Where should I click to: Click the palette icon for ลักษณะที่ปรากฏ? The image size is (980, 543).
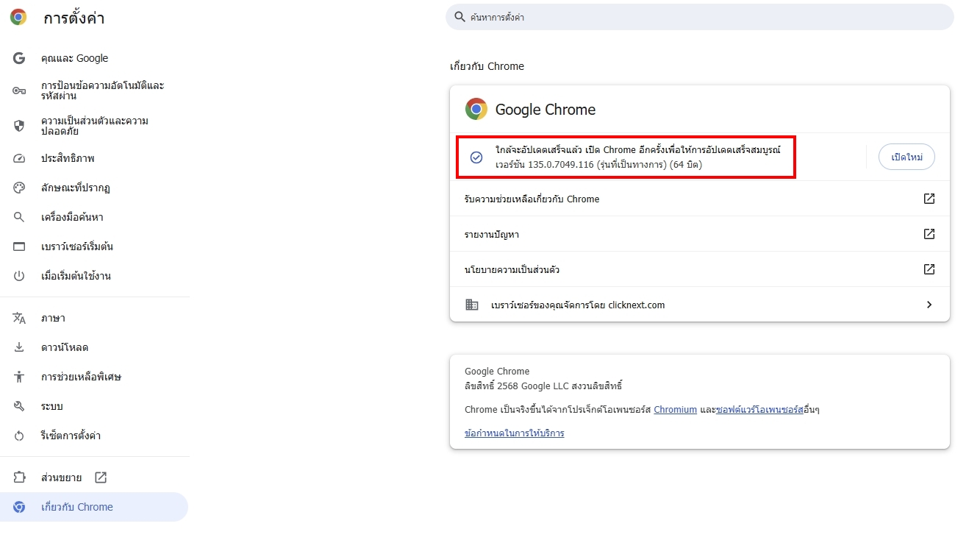(x=19, y=188)
